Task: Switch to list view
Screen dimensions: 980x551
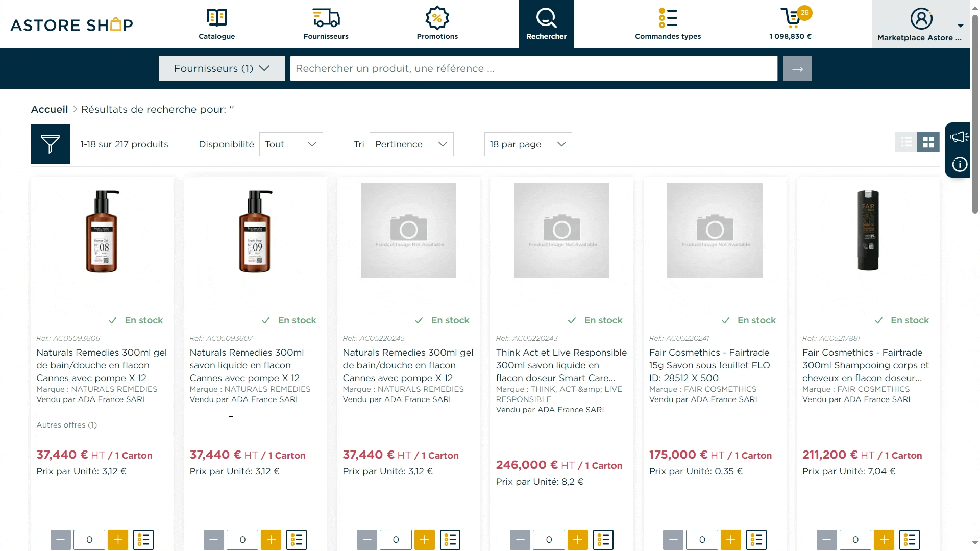Action: 906,142
